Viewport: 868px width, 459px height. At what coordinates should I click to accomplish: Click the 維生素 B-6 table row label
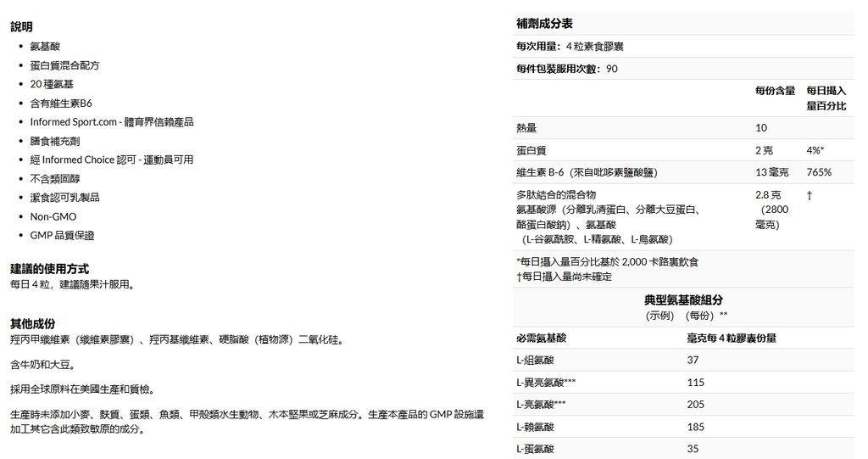tap(586, 172)
